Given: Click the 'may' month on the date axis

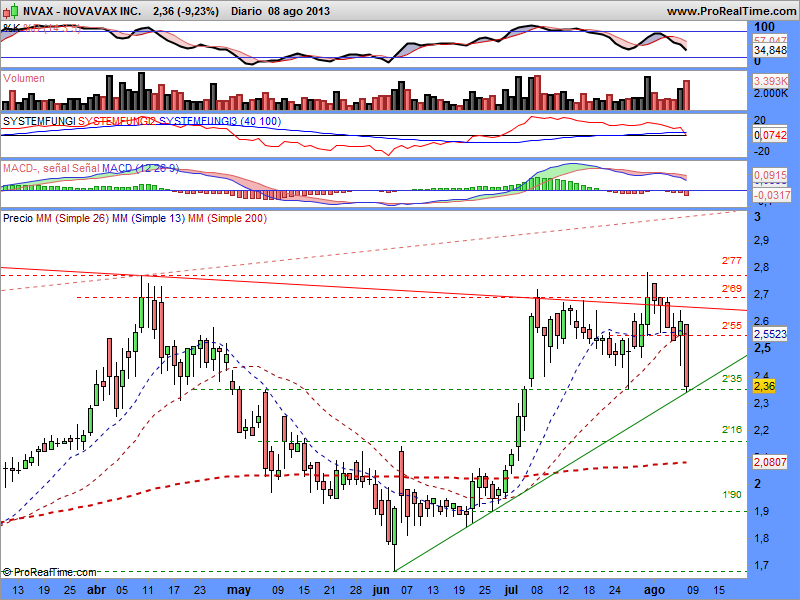Looking at the screenshot, I should tap(239, 591).
